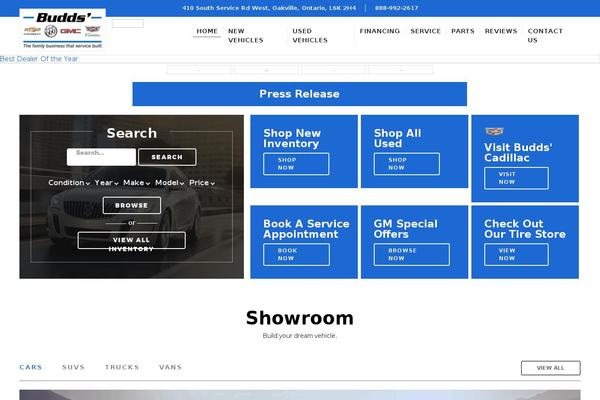
Task: Click View Now for Tire Store
Action: (x=516, y=254)
